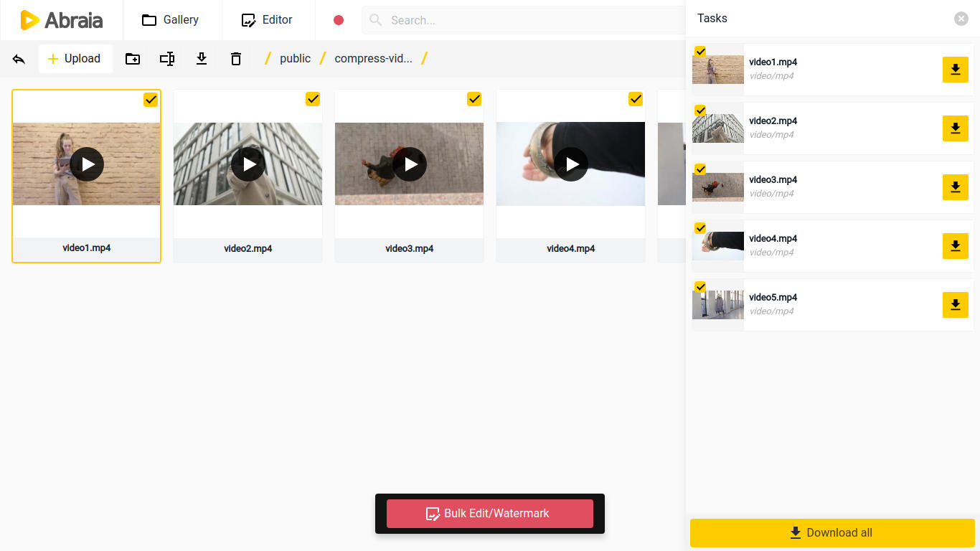
Task: Deselect the video4.mp4 checkbox
Action: (635, 99)
